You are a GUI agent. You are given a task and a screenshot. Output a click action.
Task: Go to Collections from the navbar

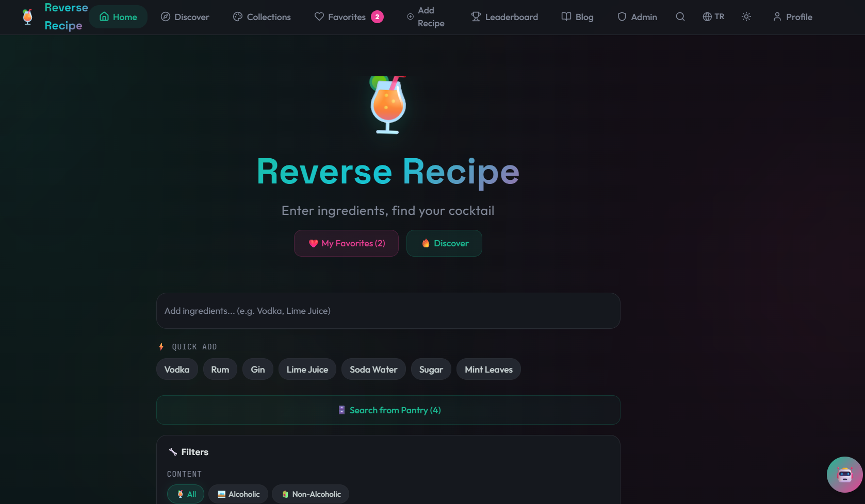pos(262,16)
